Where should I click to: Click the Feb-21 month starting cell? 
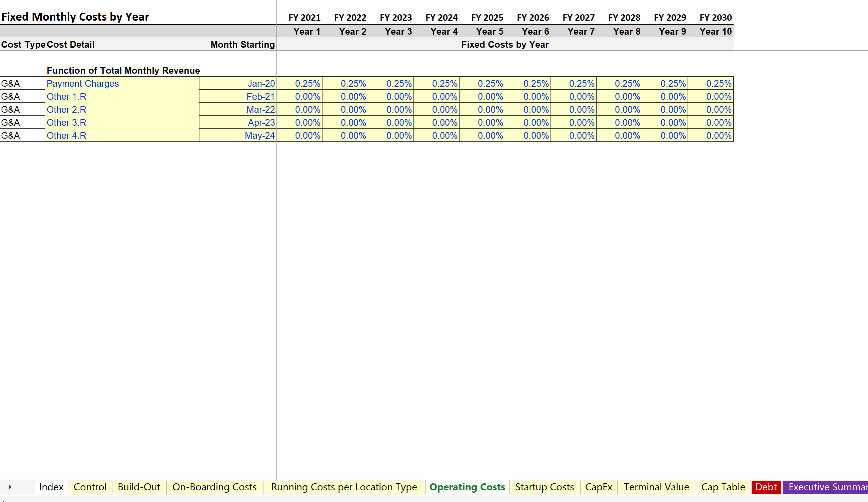(238, 96)
